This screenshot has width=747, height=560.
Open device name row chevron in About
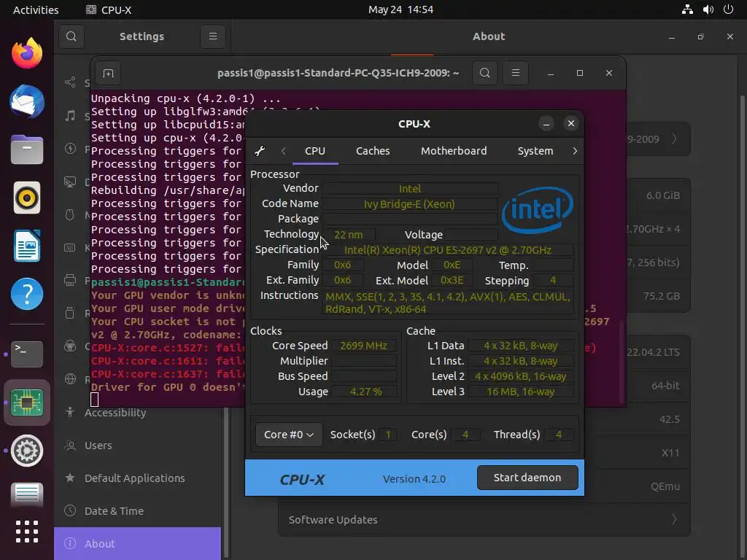[674, 139]
